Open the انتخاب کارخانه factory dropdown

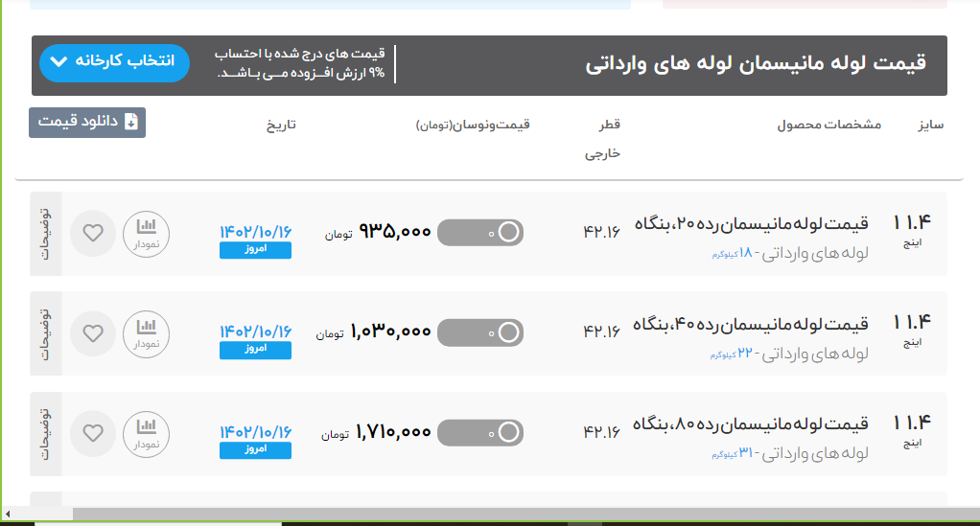point(114,62)
